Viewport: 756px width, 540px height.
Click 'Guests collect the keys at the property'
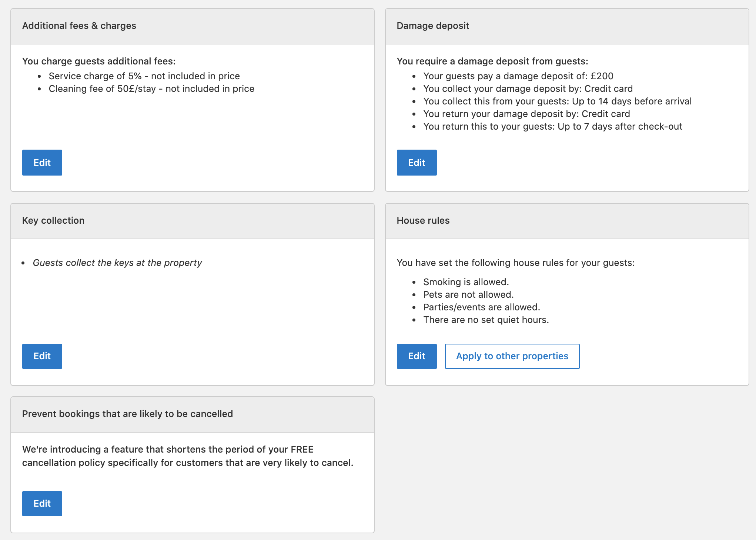[117, 263]
